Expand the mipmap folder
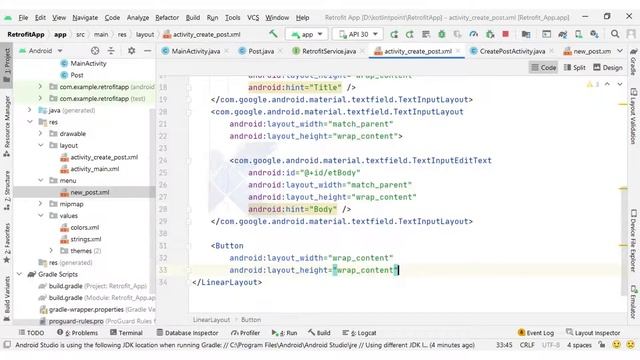This screenshot has width=640, height=360. point(40,204)
